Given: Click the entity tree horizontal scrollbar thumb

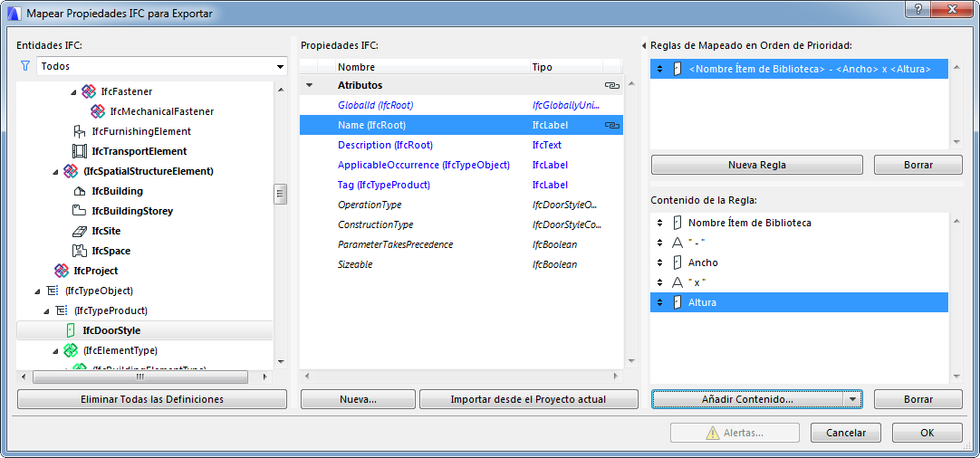Looking at the screenshot, I should [140, 377].
